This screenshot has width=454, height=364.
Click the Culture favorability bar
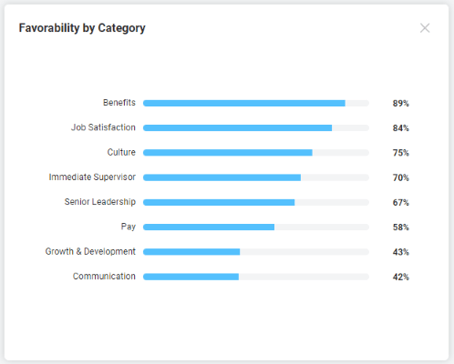pyautogui.click(x=256, y=153)
